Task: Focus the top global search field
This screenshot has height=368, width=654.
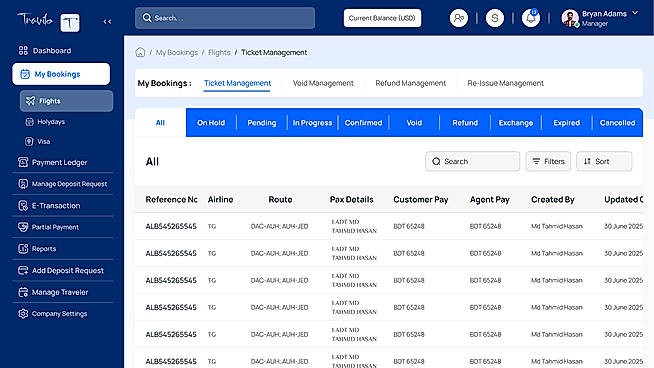Action: [x=225, y=18]
